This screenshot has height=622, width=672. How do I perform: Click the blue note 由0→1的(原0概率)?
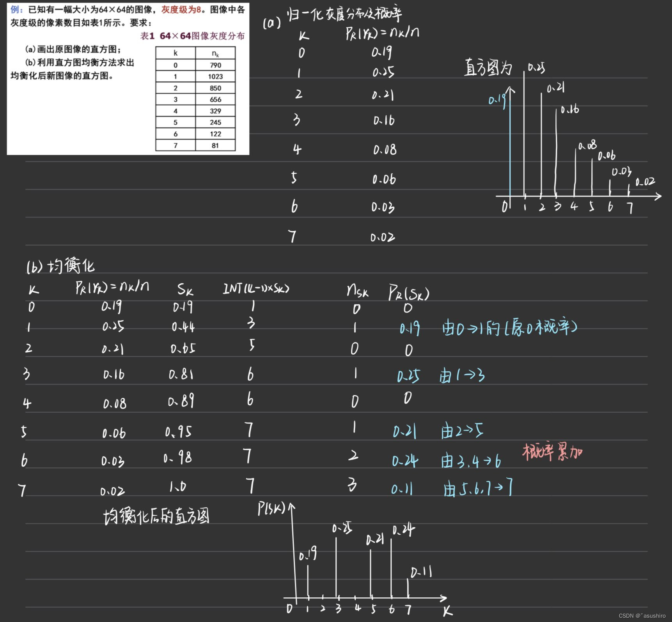tap(510, 327)
